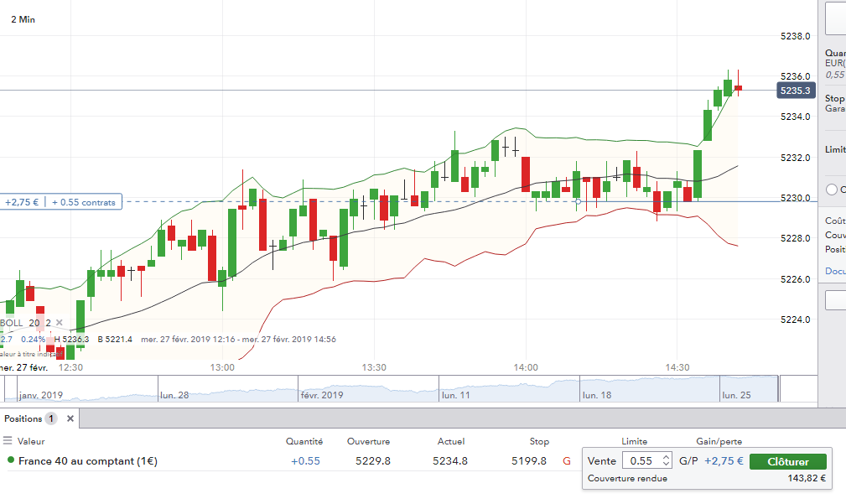This screenshot has height=504, width=846.
Task: Click the red G guaranteed stop icon
Action: point(567,461)
